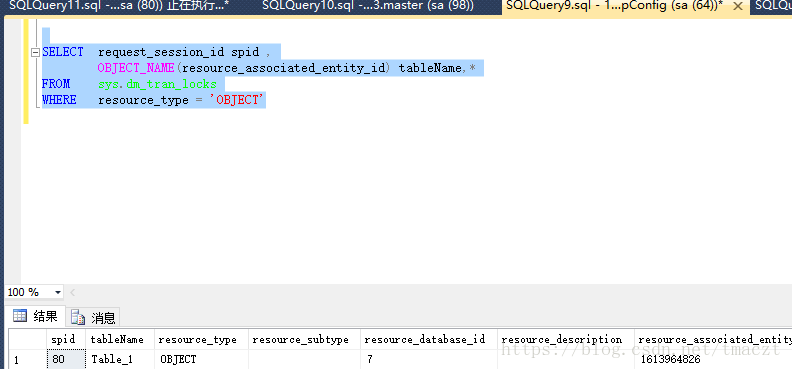
Task: Click the FROM keyword in query
Action: tap(56, 84)
